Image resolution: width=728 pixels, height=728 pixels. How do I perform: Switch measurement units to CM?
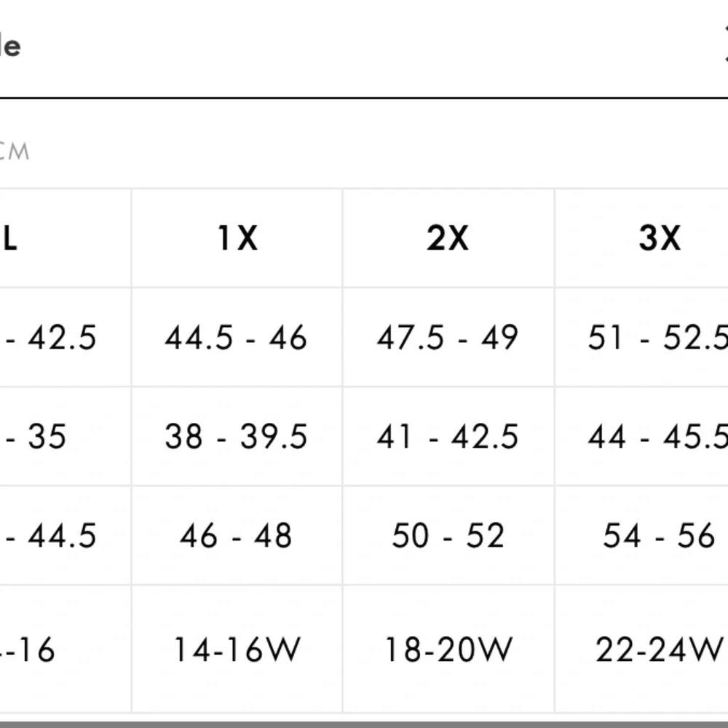point(15,151)
